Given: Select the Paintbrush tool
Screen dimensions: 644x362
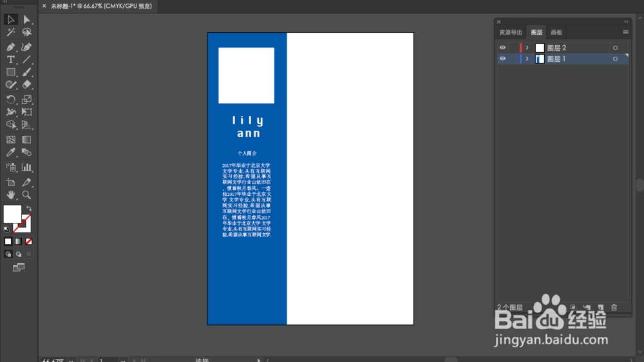Looking at the screenshot, I should (26, 72).
